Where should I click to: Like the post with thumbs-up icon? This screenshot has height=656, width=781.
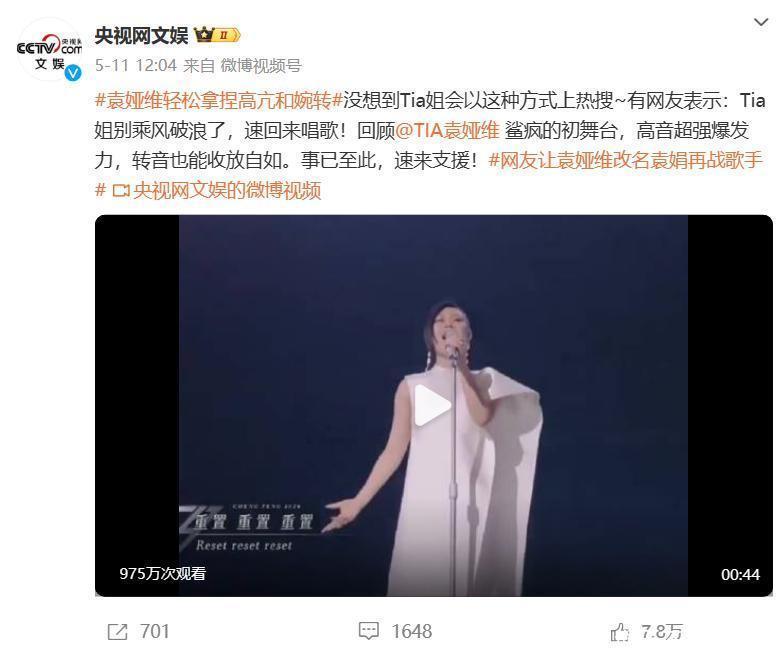(x=620, y=632)
